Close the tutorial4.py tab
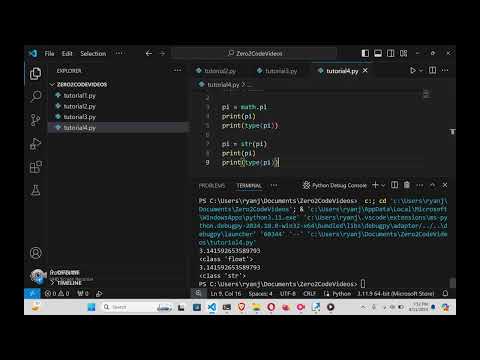 click(365, 71)
